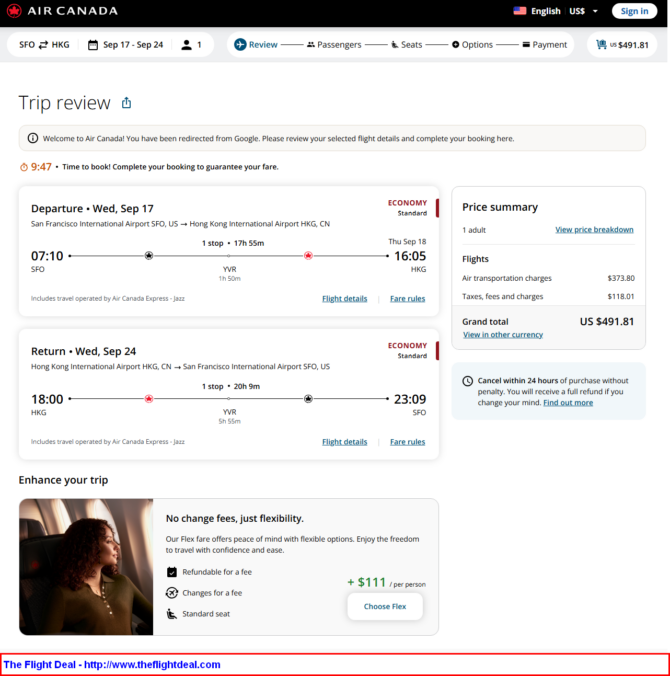Click the Refundable for a fee calendar icon

click(x=172, y=572)
